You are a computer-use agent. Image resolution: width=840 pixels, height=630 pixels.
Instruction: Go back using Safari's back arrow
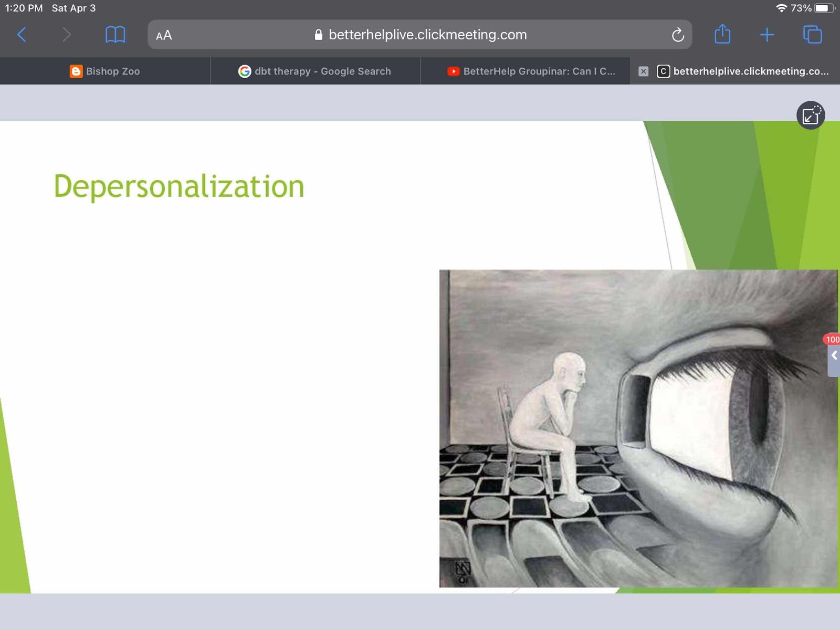22,35
